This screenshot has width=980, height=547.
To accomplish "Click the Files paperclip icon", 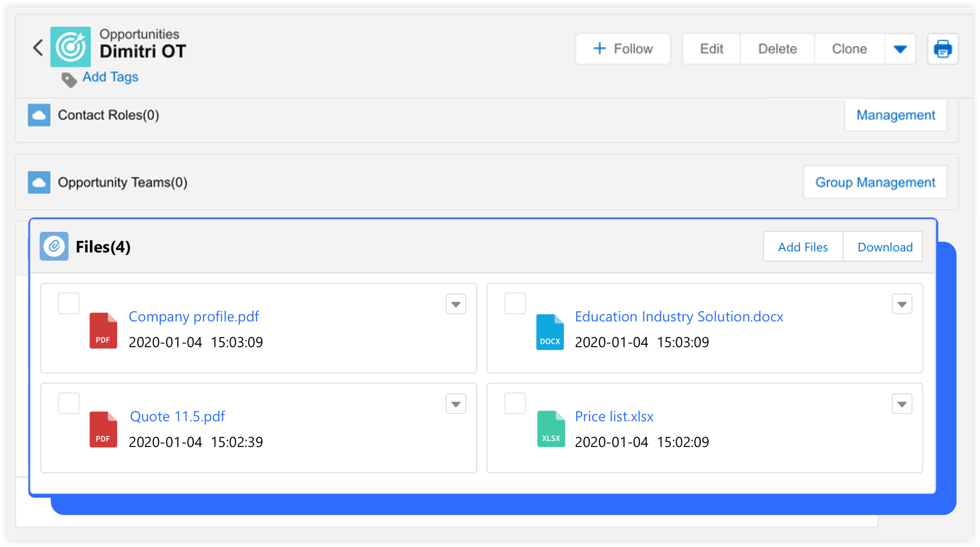I will coord(54,246).
